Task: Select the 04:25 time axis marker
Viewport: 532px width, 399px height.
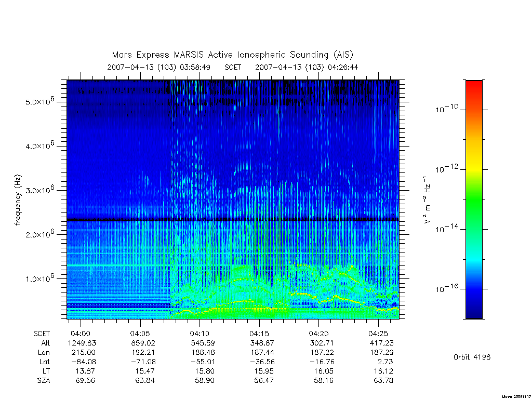Action: 378,334
